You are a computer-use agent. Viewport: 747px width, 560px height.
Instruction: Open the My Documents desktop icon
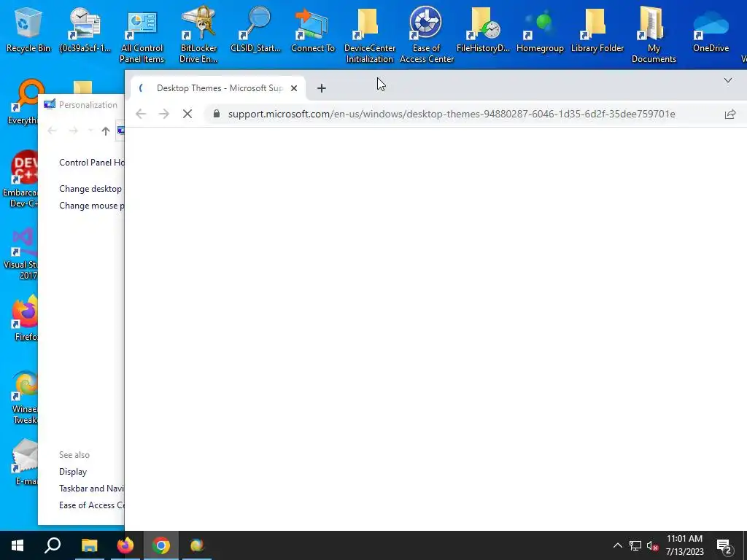click(x=654, y=34)
